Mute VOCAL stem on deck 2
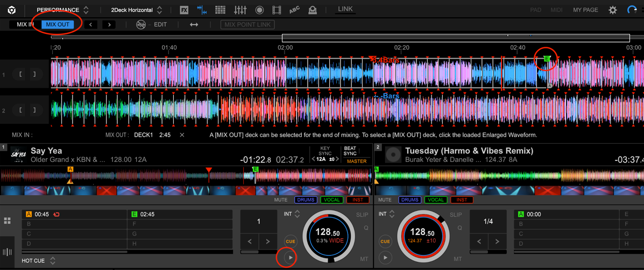644x270 pixels. pos(436,200)
